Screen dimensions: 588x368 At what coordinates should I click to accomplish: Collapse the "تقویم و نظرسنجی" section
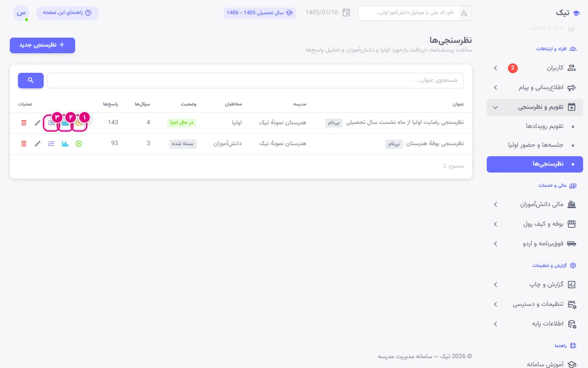tap(535, 107)
